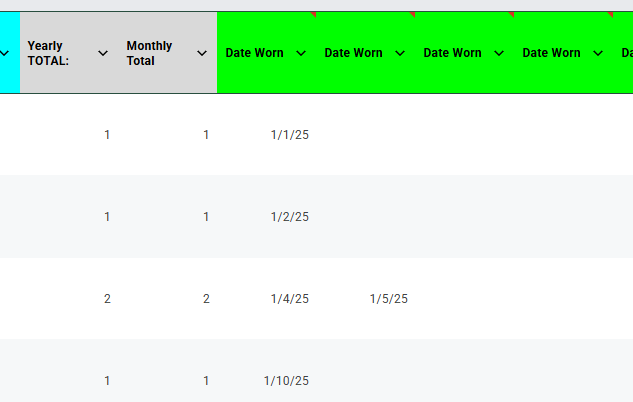
Task: Click the dropdown arrow in the cyan column
Action: tap(5, 53)
